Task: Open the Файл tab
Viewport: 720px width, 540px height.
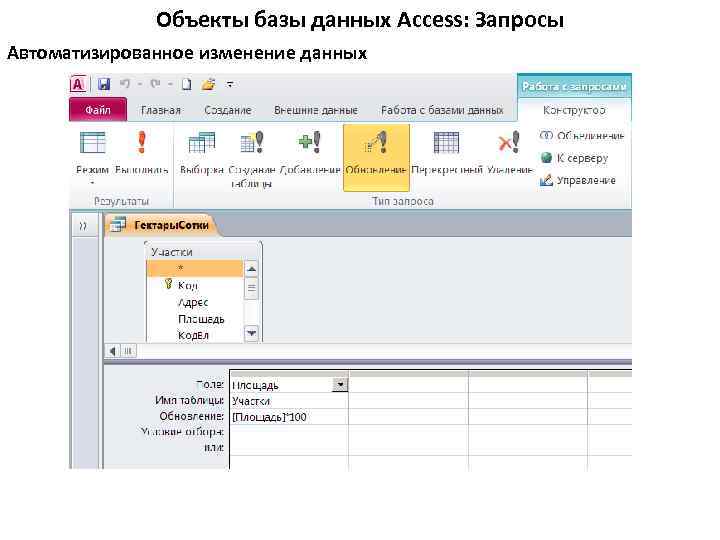Action: click(x=98, y=110)
